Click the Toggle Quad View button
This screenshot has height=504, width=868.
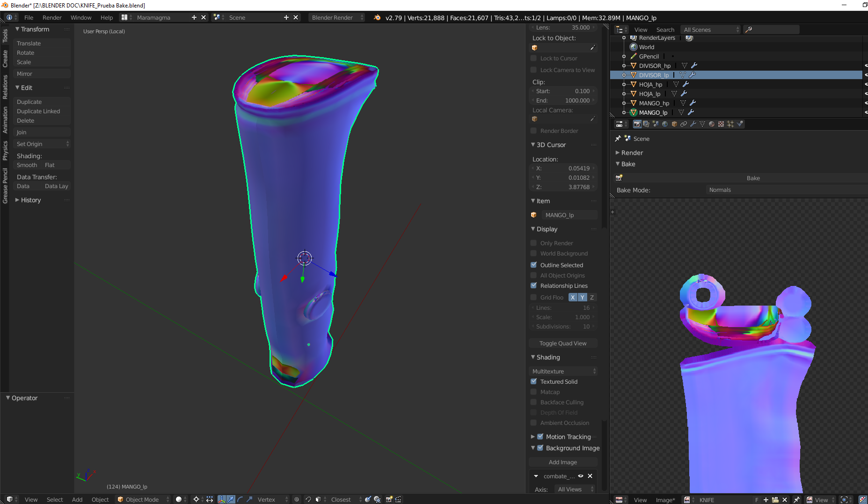tap(562, 343)
